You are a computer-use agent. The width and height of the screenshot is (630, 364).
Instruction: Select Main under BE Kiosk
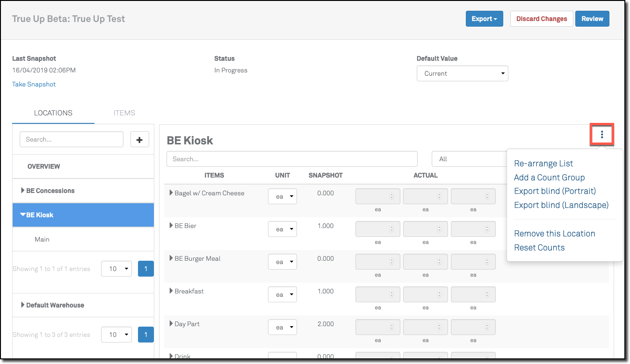42,239
